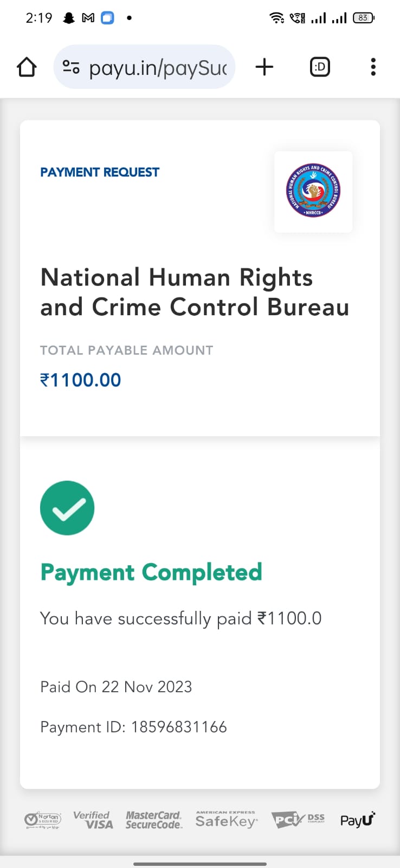The image size is (400, 868).
Task: Click the green payment success checkmark
Action: [67, 508]
